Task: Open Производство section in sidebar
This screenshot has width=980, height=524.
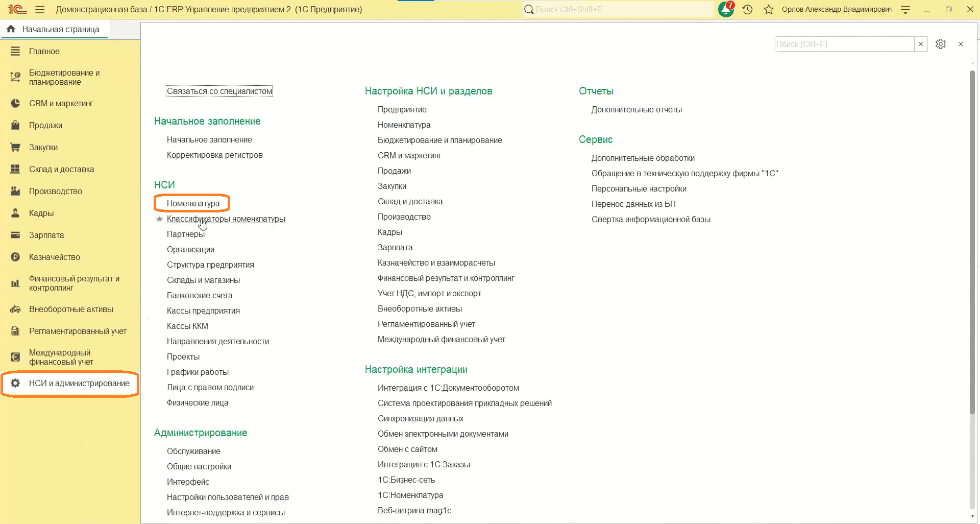Action: pos(56,191)
